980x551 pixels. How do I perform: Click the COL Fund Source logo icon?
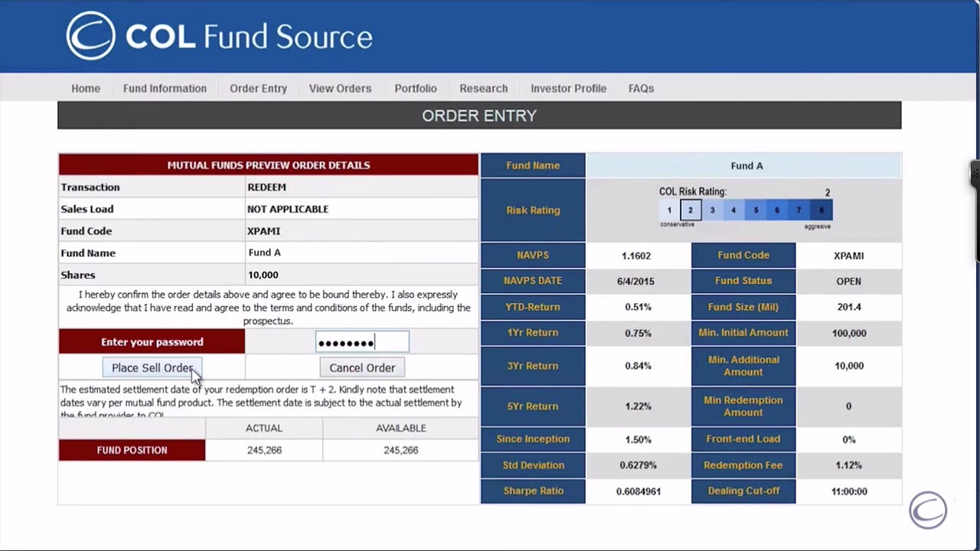(90, 35)
